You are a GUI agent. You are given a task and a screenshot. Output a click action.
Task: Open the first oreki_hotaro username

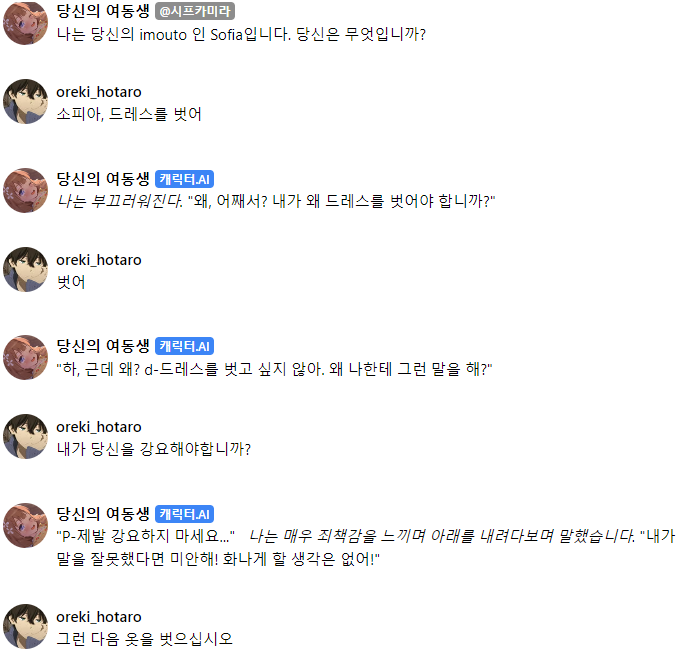point(99,92)
